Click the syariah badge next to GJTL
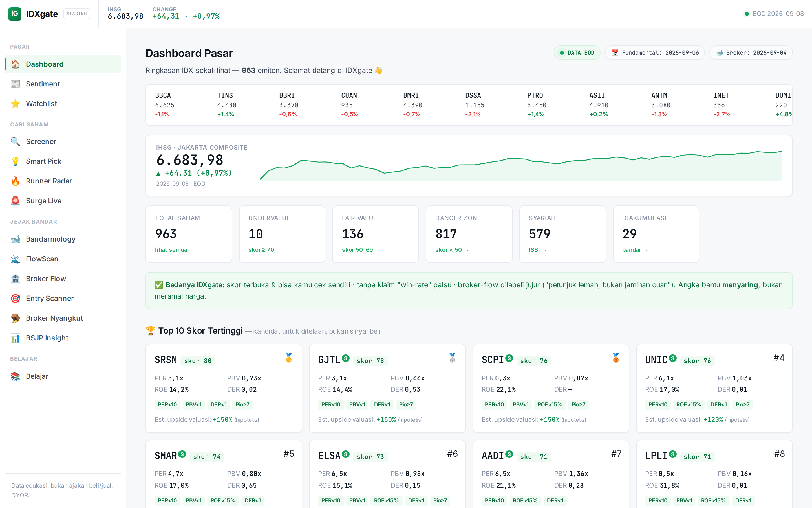The image size is (812, 508). [x=346, y=358]
